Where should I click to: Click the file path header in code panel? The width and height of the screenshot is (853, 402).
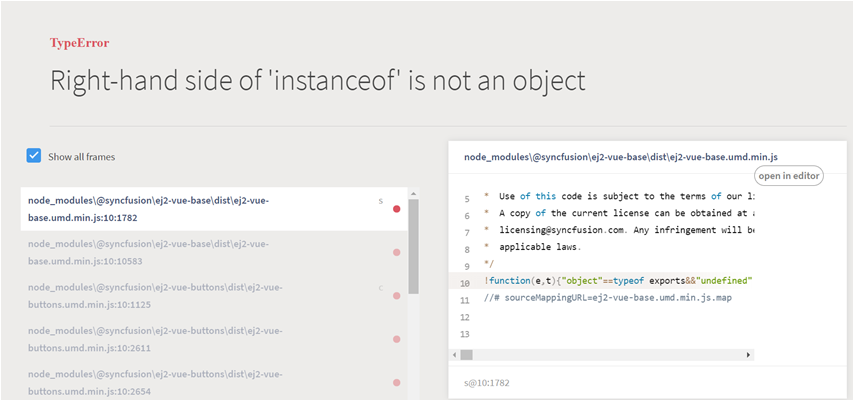tap(620, 157)
